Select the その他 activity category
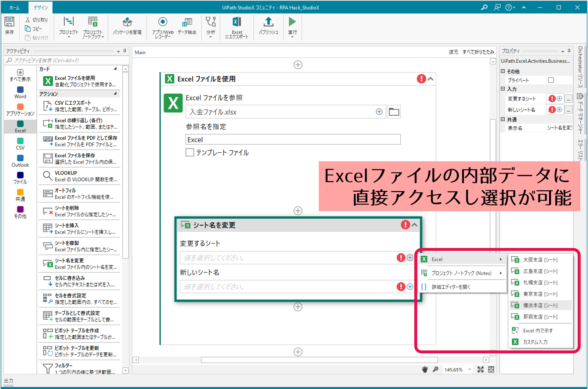 pos(20,212)
